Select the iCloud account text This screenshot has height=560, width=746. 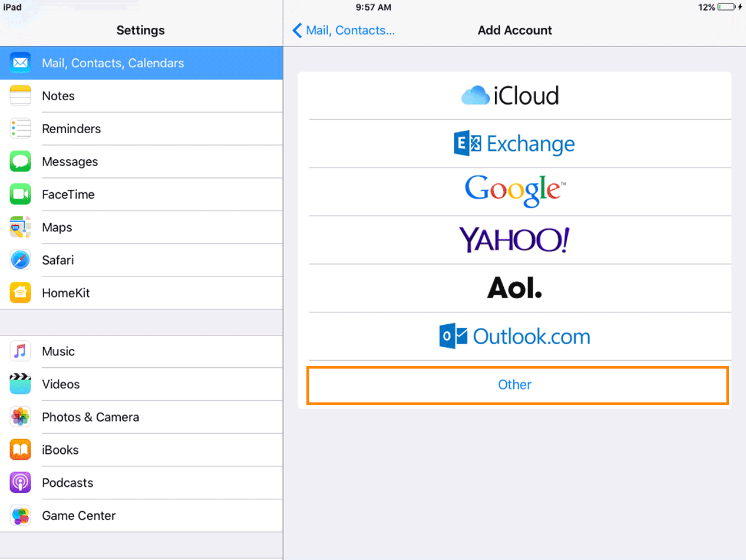coord(526,95)
